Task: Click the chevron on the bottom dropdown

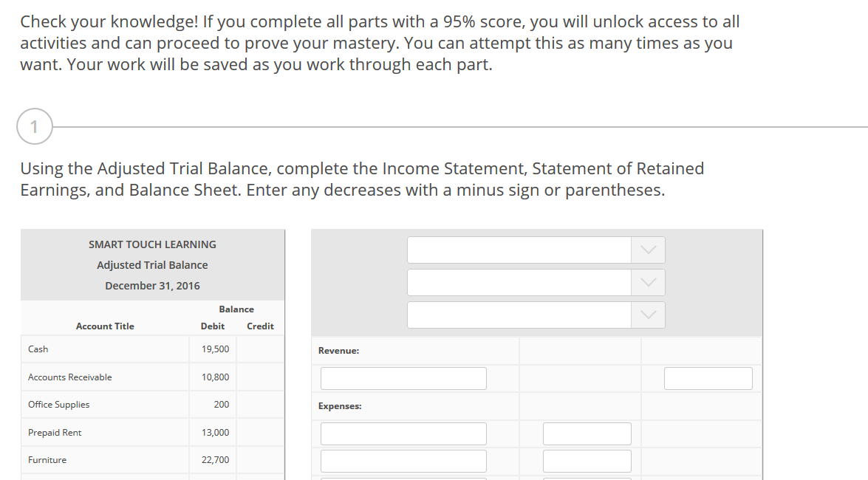Action: (x=648, y=315)
